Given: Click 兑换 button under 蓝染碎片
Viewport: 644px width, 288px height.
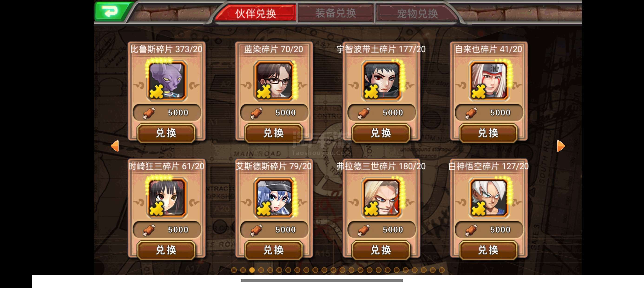Looking at the screenshot, I should tap(273, 133).
